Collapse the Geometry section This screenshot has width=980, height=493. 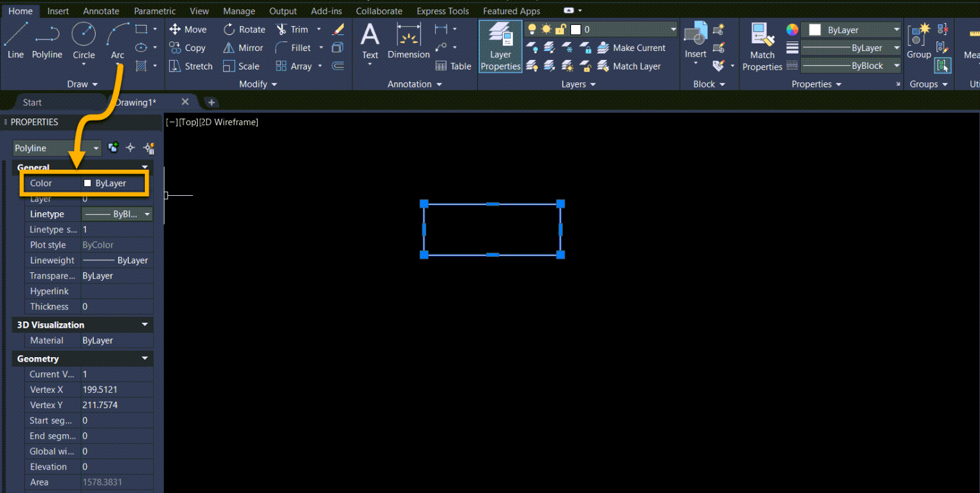point(145,359)
